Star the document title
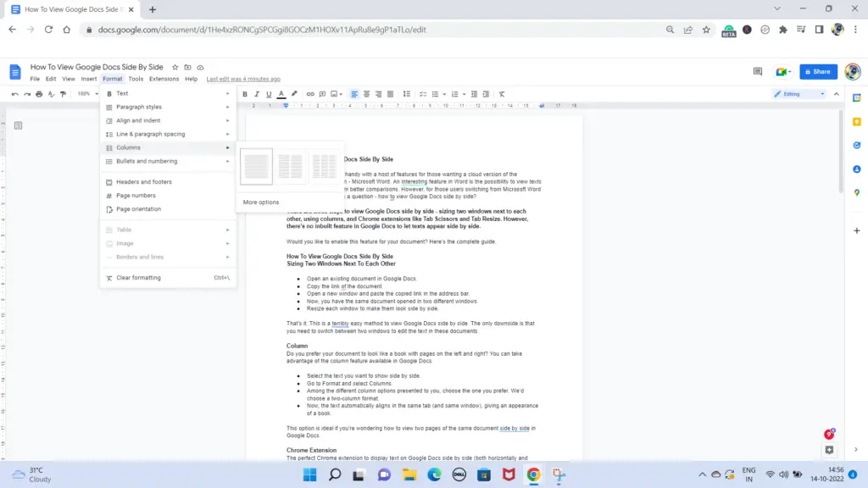The width and height of the screenshot is (868, 488). click(175, 68)
